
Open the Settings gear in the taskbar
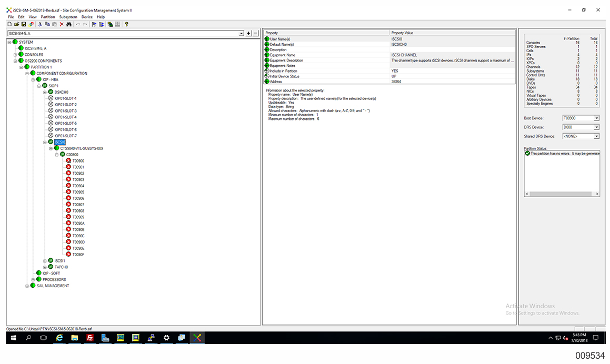coord(166,338)
